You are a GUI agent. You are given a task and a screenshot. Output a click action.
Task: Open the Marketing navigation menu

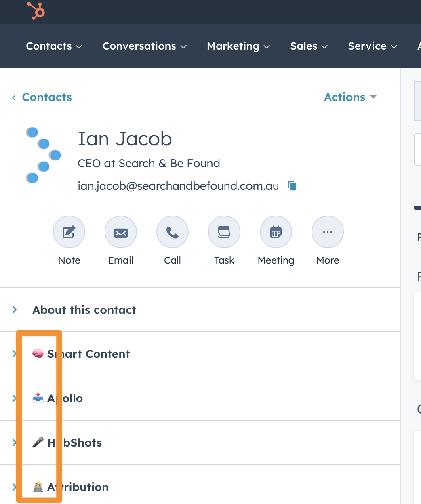coord(238,46)
